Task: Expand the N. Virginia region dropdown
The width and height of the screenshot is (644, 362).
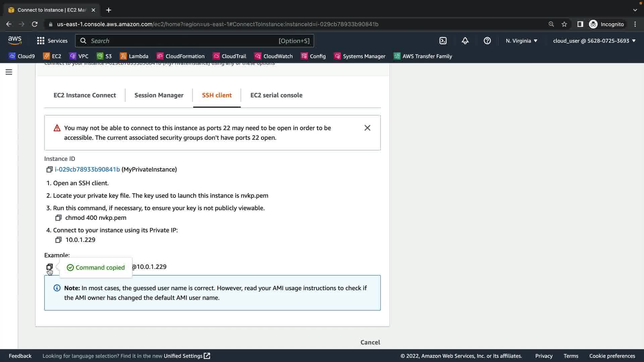Action: pyautogui.click(x=522, y=41)
